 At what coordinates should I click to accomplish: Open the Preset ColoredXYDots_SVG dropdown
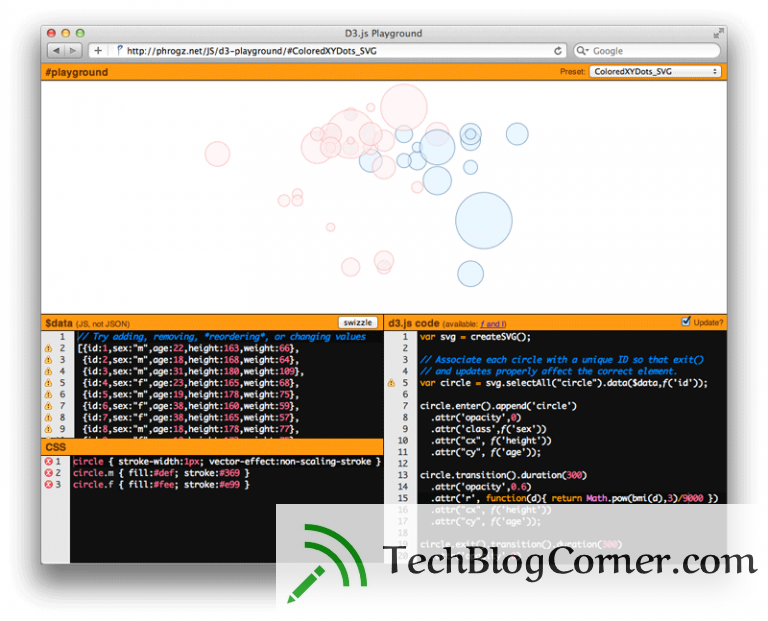[x=655, y=72]
